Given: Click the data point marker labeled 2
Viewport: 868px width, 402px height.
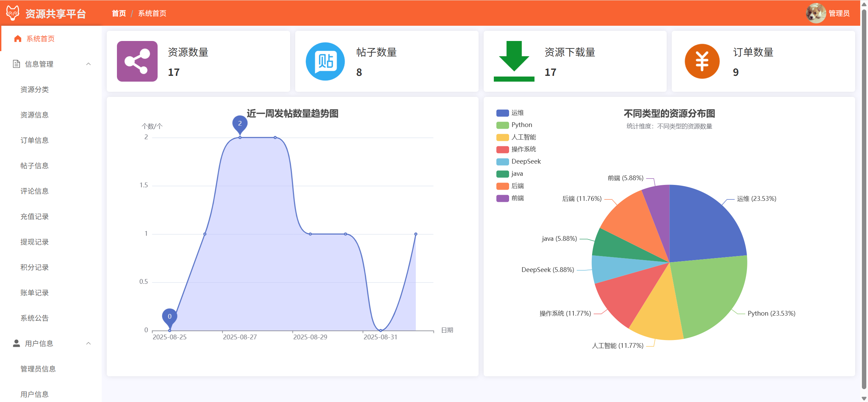Looking at the screenshot, I should click(240, 124).
